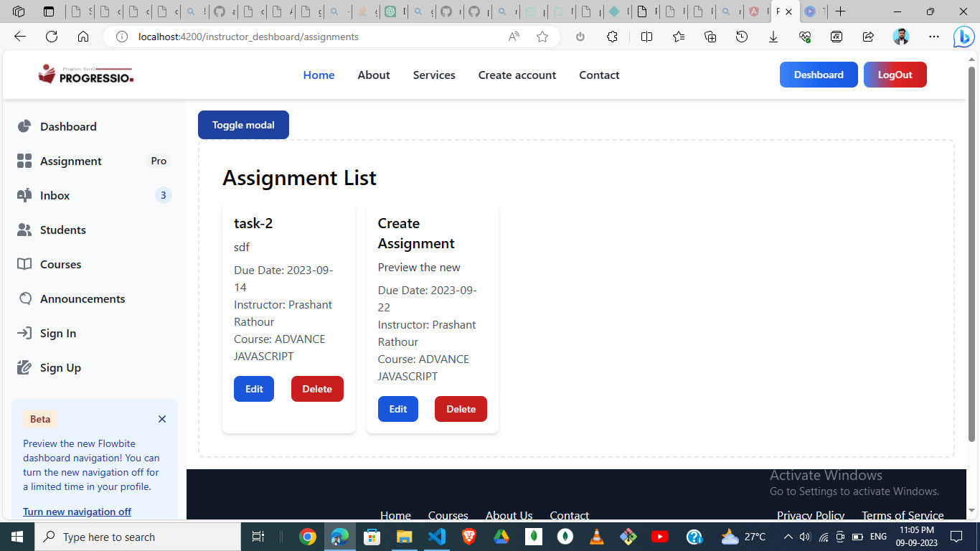Click the browser home icon

pos(83,37)
